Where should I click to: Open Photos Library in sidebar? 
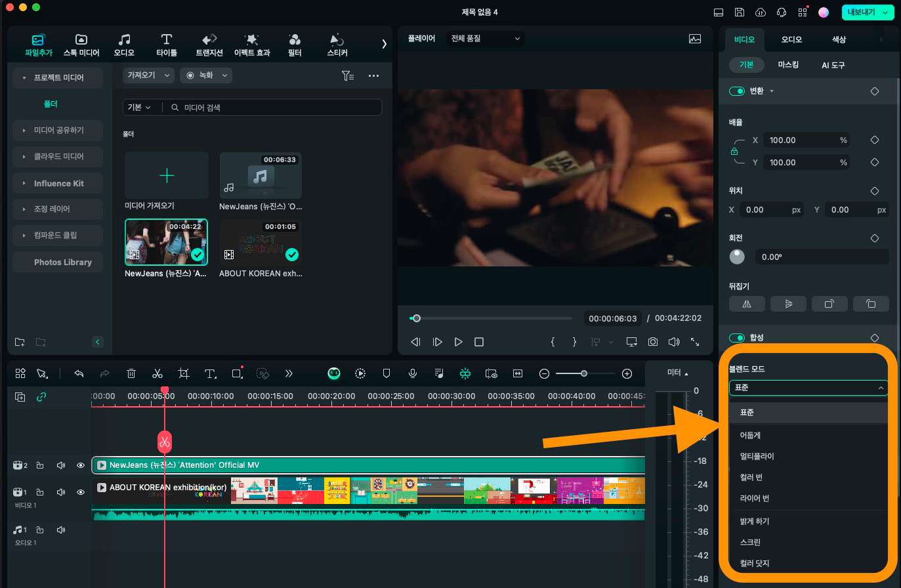58,262
